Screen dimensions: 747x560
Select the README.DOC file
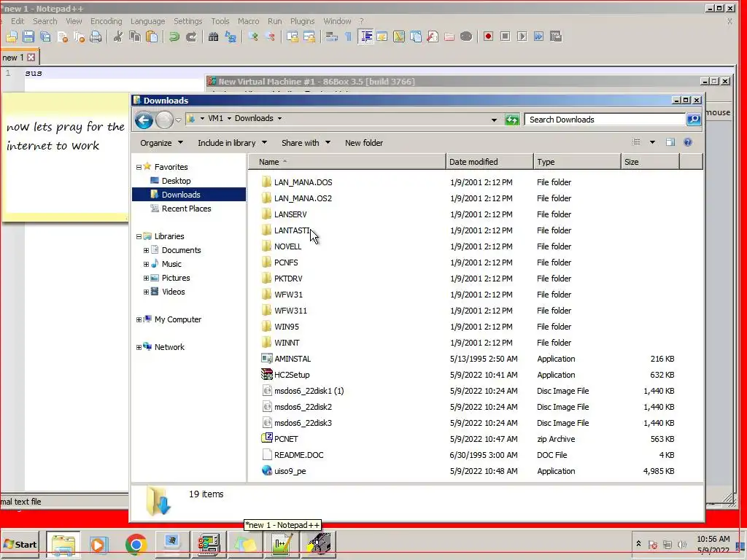(298, 455)
